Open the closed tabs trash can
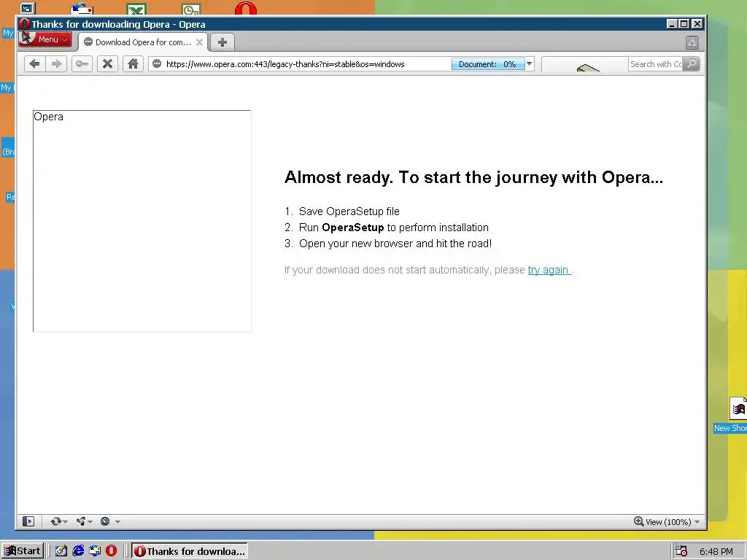The width and height of the screenshot is (747, 560). 692,42
